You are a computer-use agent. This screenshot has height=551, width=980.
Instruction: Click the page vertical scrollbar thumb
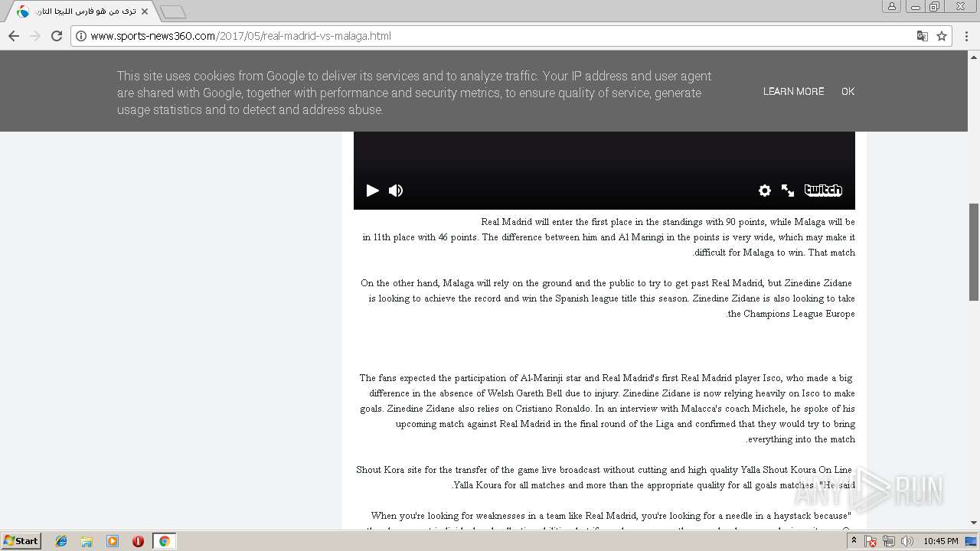(974, 252)
